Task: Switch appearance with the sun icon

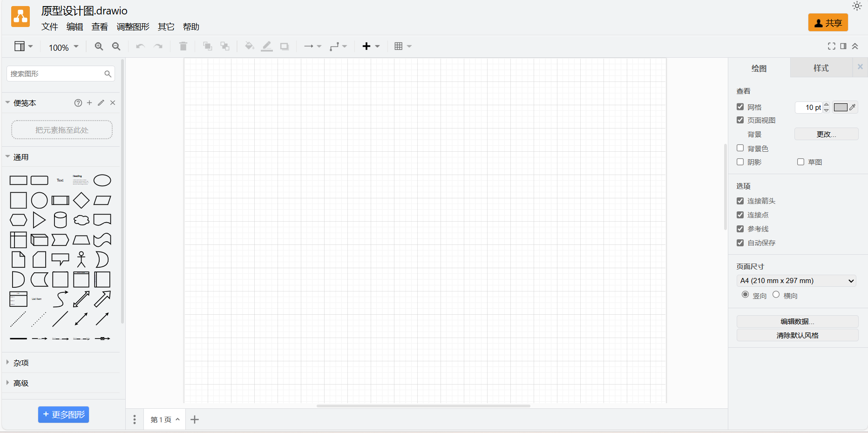Action: click(x=857, y=6)
